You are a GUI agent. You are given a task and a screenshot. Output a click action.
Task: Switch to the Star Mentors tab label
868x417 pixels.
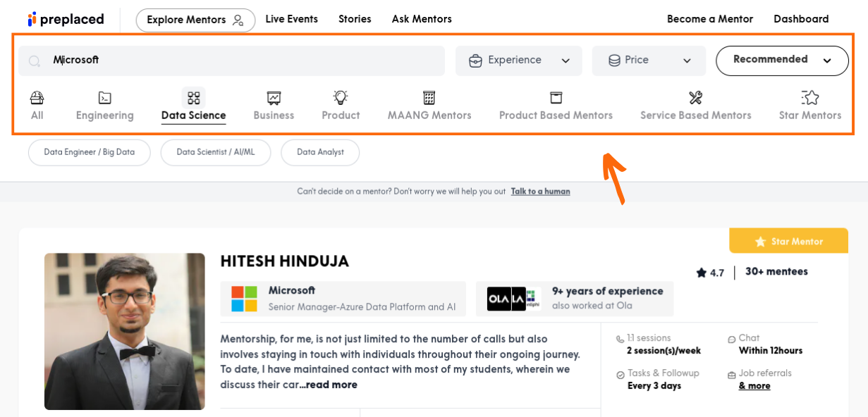pos(810,116)
